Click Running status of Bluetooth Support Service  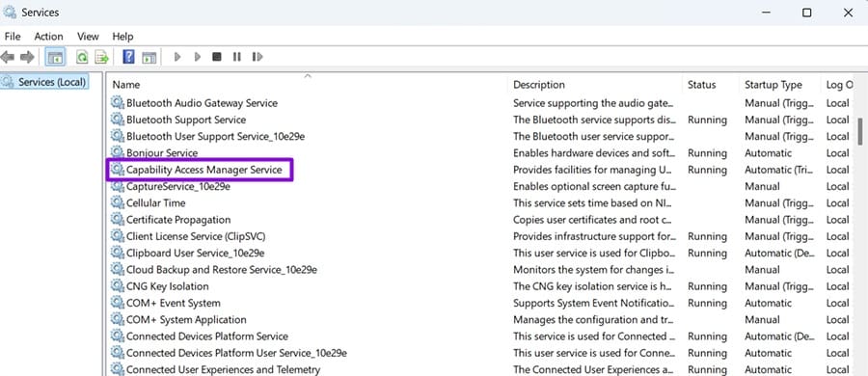[x=707, y=120]
